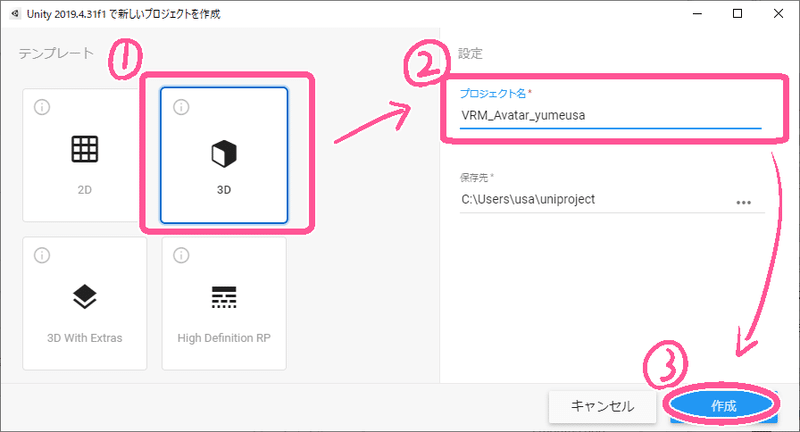The width and height of the screenshot is (800, 432).
Task: Choose the 3D With Extras template
Action: tap(85, 303)
